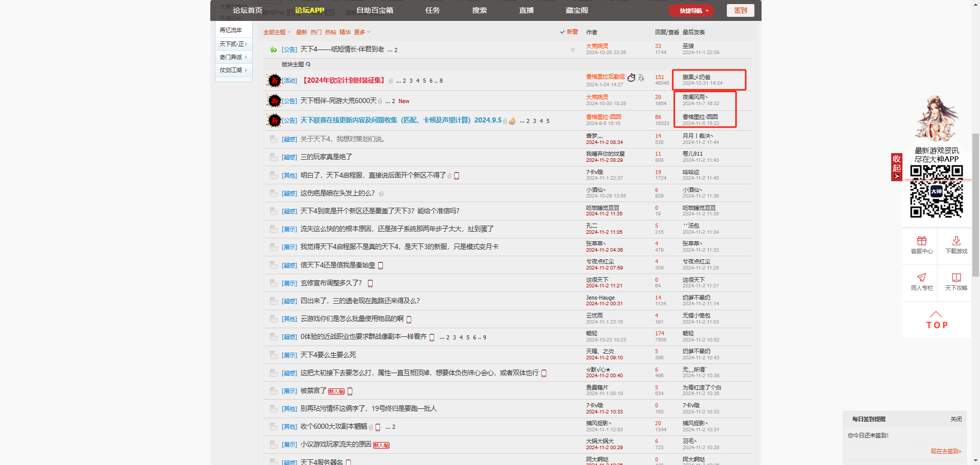The height and width of the screenshot is (465, 980).
Task: Click the 作者 column header
Action: coord(592,32)
